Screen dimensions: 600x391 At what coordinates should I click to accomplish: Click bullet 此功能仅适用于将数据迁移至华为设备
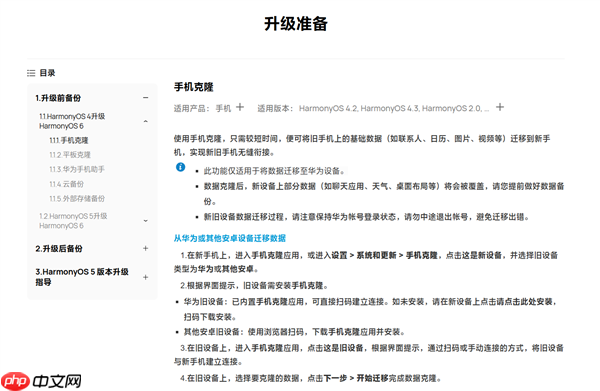274,171
